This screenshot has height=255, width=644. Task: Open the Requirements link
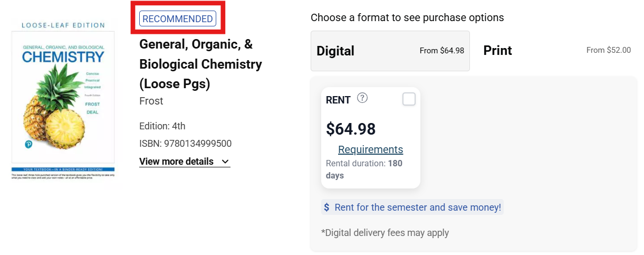coord(370,149)
